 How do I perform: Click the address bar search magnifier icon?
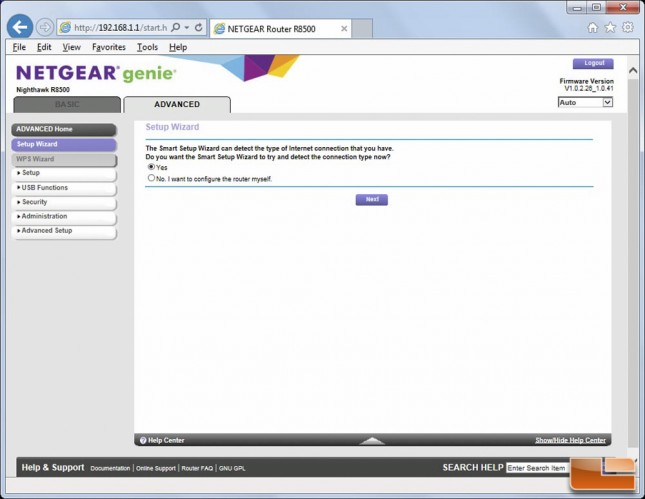coord(176,28)
